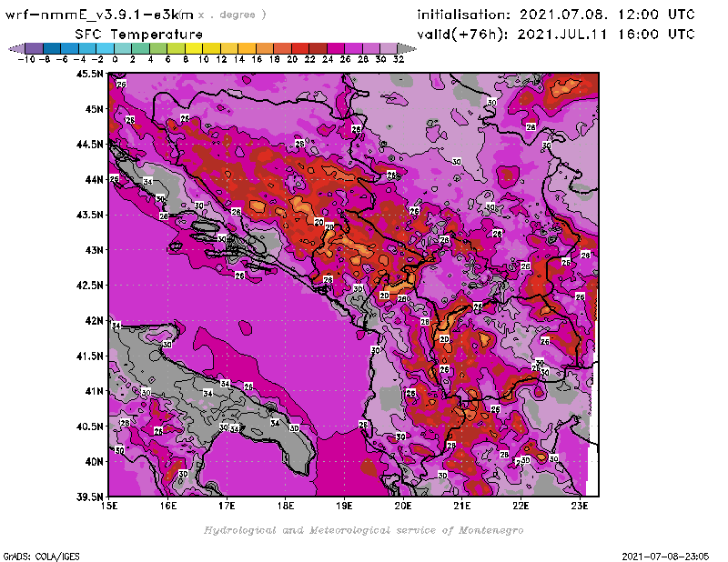Click the 41.5N latitude label
This screenshot has width=728, height=562.
click(x=90, y=356)
